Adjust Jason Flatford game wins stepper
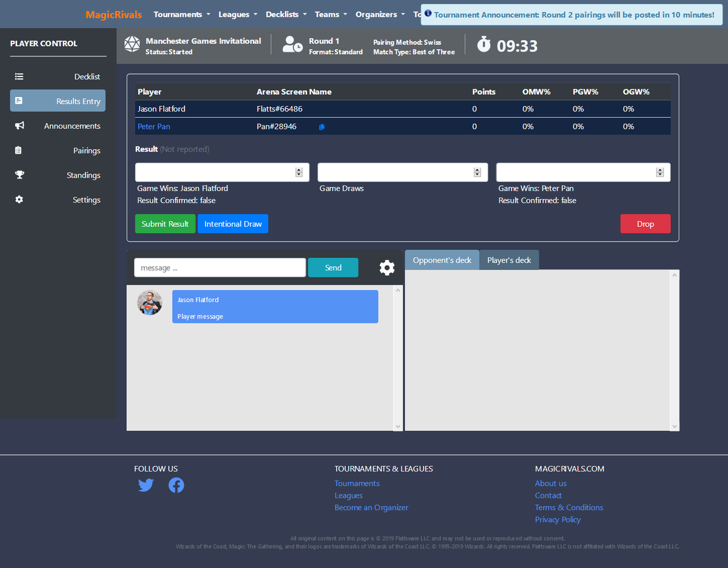The height and width of the screenshot is (568, 728). (298, 172)
